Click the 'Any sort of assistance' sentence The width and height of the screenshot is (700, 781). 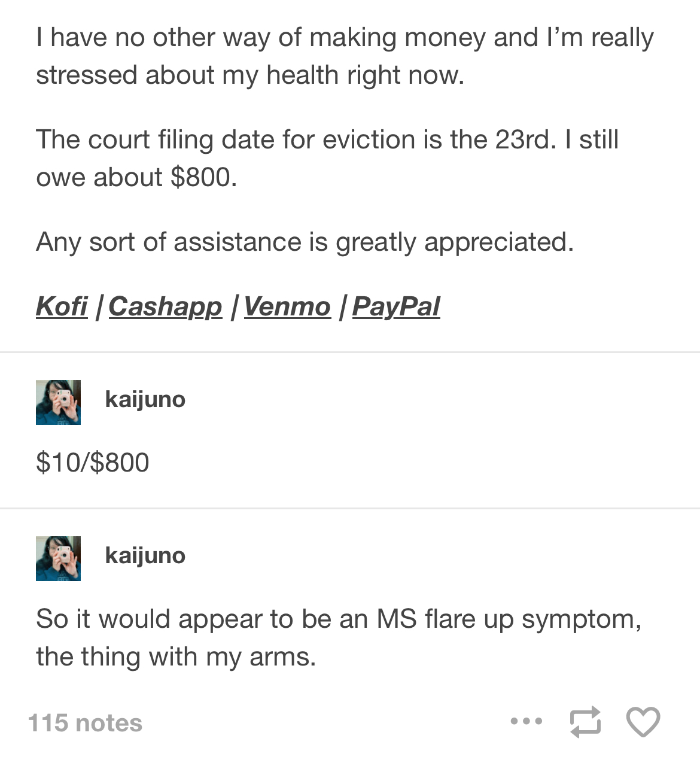click(x=305, y=242)
